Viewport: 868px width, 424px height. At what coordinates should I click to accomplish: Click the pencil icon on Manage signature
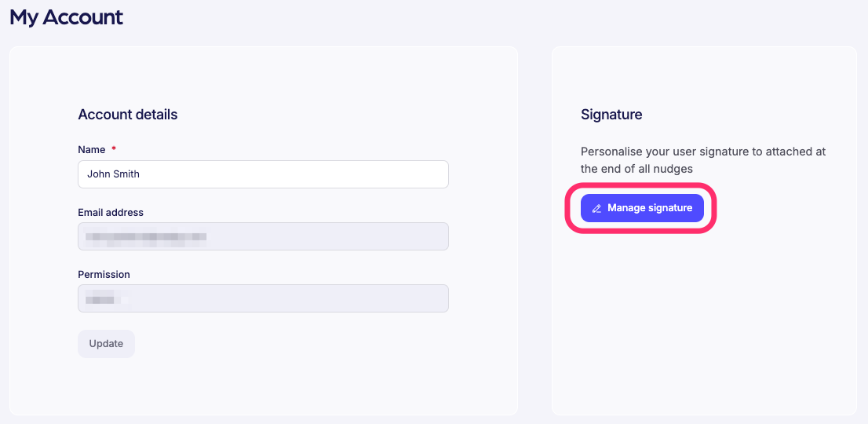coord(596,208)
